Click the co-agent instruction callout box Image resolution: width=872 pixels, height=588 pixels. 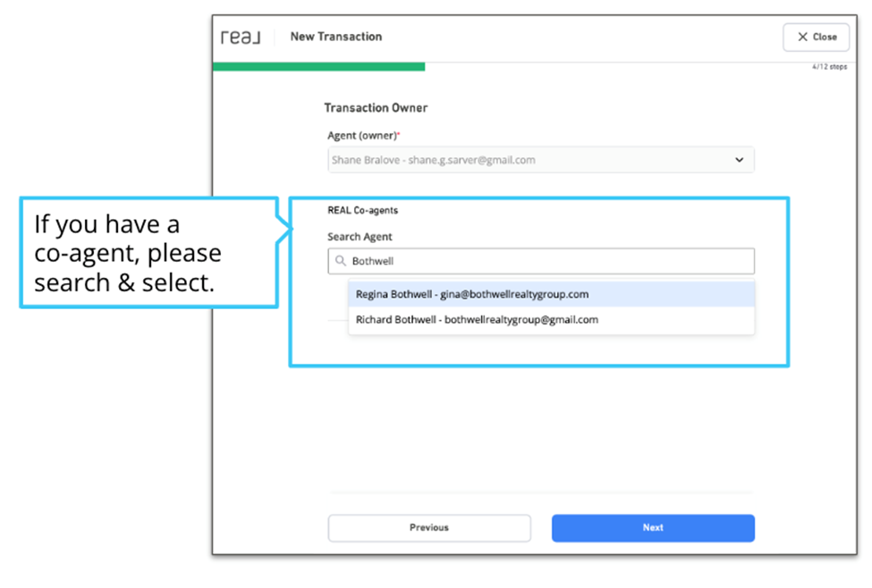[x=149, y=252]
